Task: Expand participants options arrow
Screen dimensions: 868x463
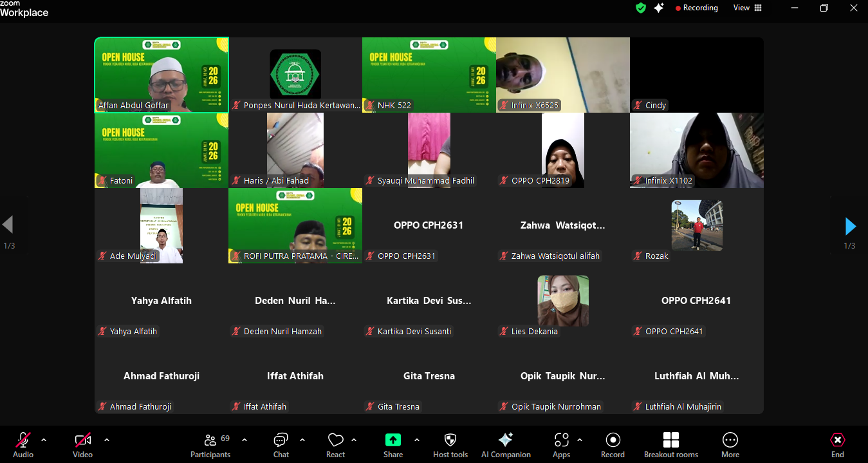Action: (x=245, y=440)
